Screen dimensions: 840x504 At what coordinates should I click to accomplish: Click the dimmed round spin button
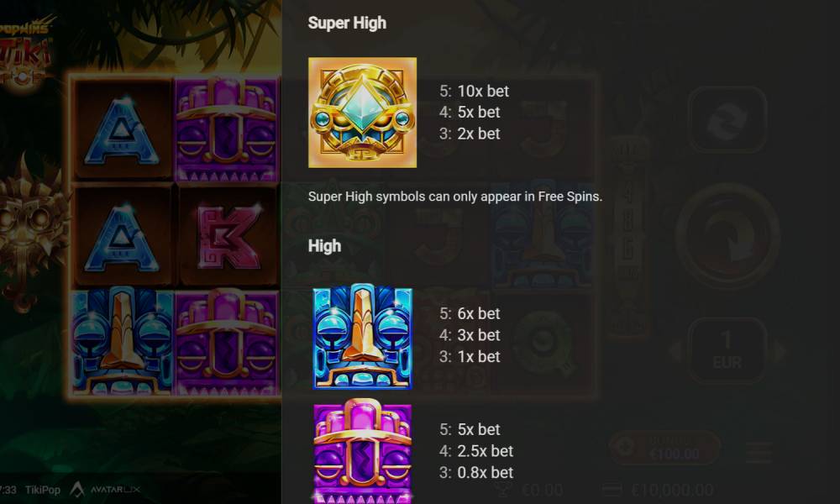[727, 236]
